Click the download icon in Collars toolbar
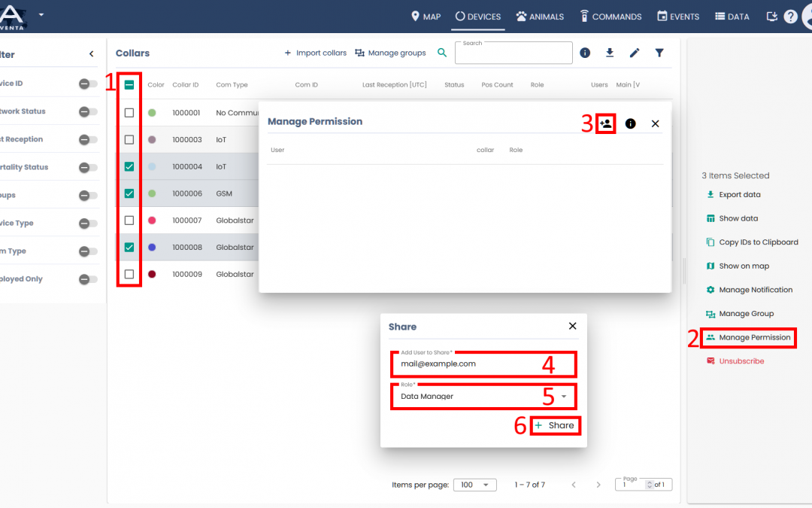The image size is (812, 508). click(x=610, y=53)
